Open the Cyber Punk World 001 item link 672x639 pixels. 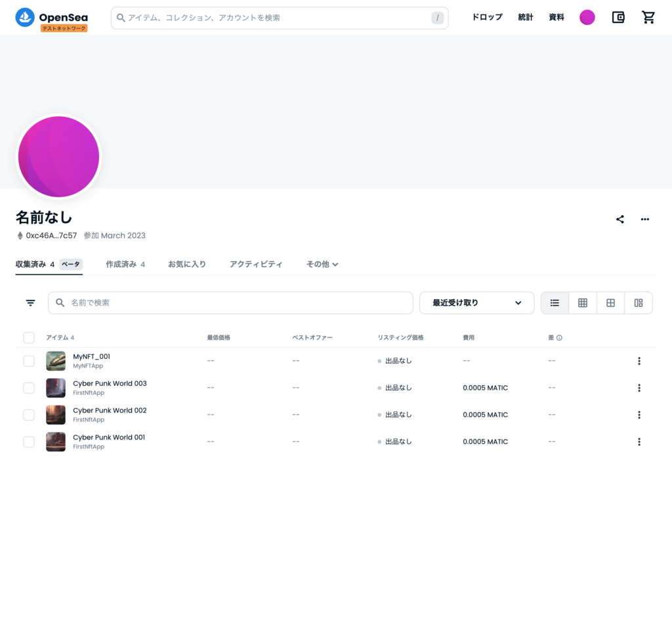(109, 437)
